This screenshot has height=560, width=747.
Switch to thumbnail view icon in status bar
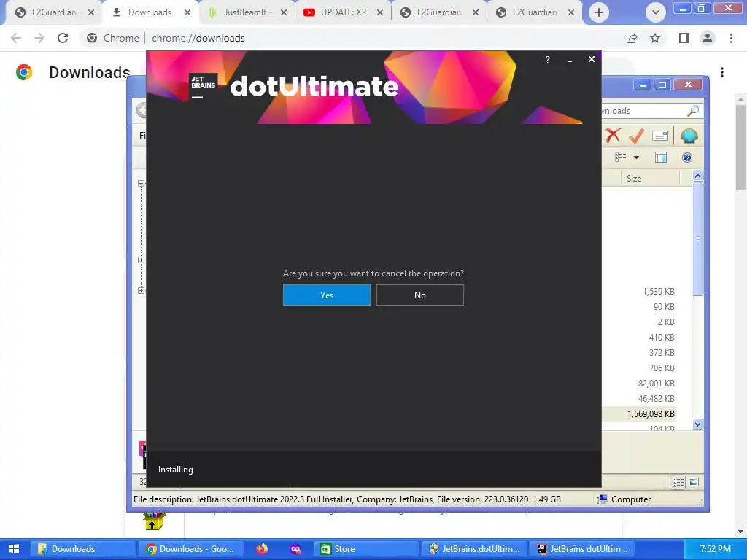pos(694,483)
